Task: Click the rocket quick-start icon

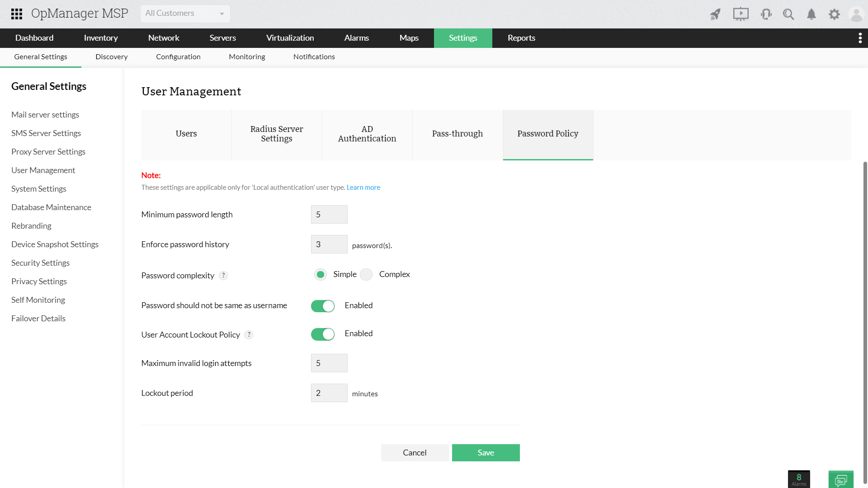Action: coord(715,14)
